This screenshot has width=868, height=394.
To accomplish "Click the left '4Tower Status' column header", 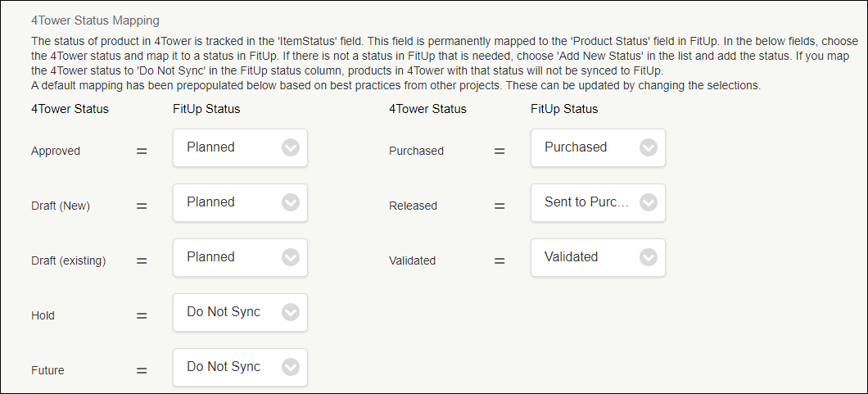I will (x=70, y=108).
